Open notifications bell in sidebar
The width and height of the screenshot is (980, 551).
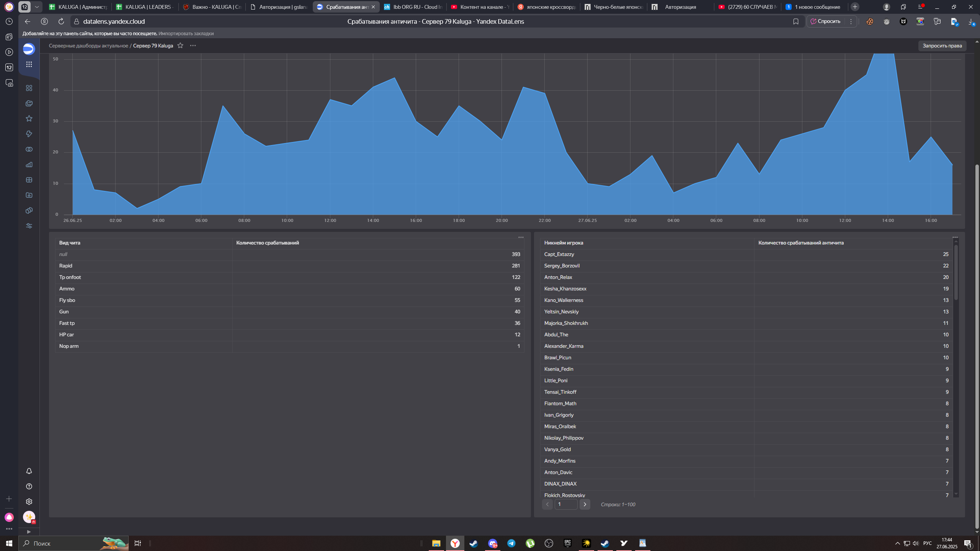[x=29, y=471]
